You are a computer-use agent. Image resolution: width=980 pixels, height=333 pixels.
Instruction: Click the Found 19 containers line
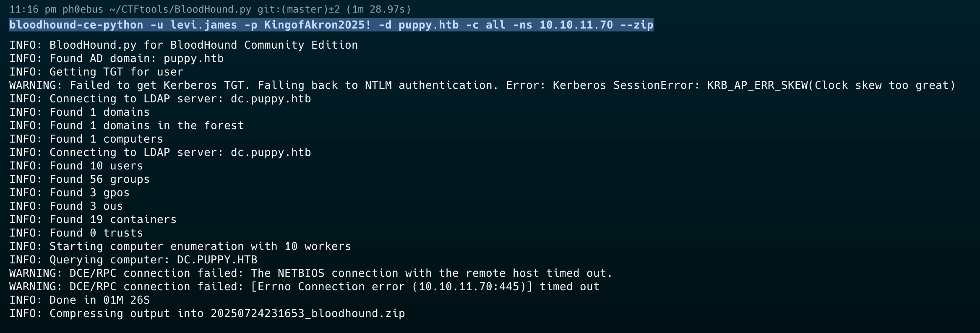tap(93, 219)
